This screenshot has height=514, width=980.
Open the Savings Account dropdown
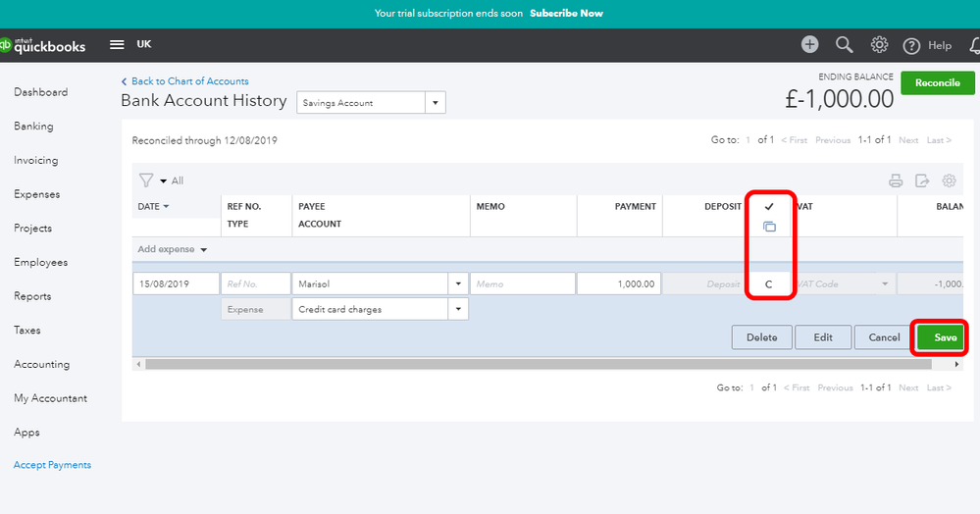click(x=371, y=103)
